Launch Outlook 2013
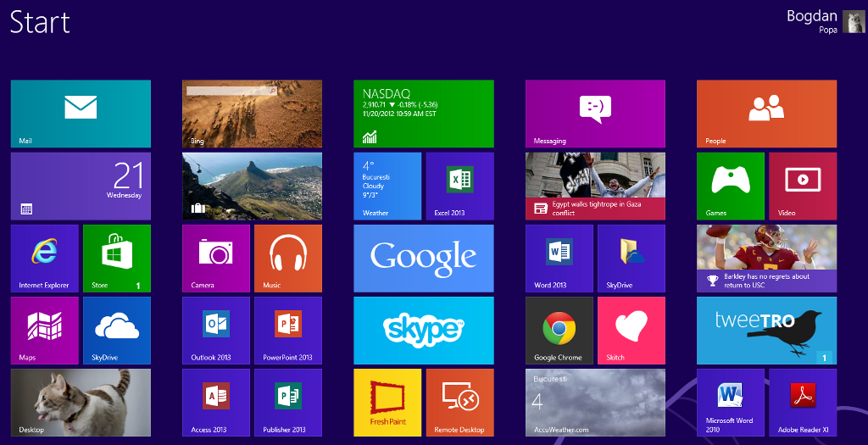 click(x=216, y=330)
